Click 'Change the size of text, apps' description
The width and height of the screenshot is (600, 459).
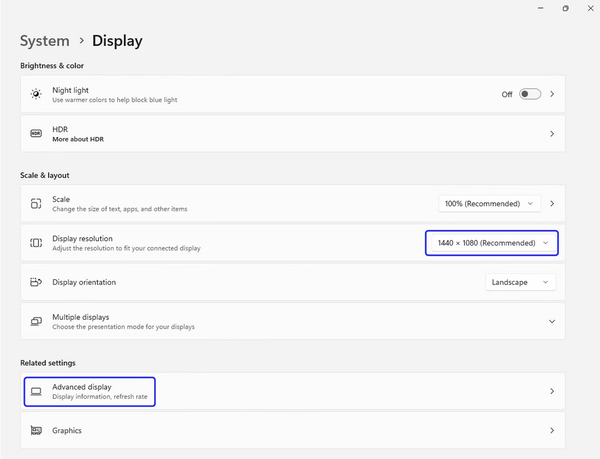click(120, 209)
